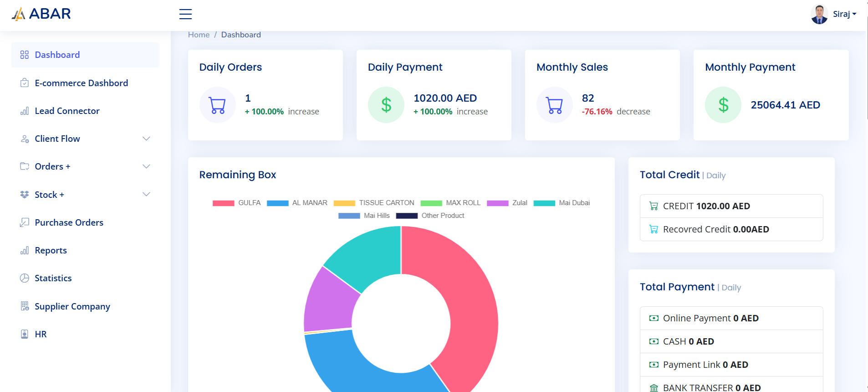This screenshot has height=392, width=868.
Task: Toggle the AL MANAR legend swatch
Action: click(278, 203)
